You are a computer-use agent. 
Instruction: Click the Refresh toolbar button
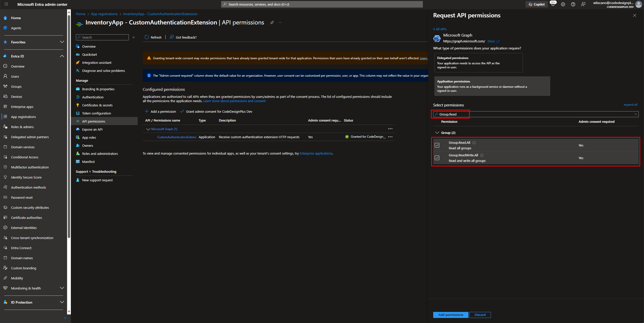pyautogui.click(x=153, y=37)
